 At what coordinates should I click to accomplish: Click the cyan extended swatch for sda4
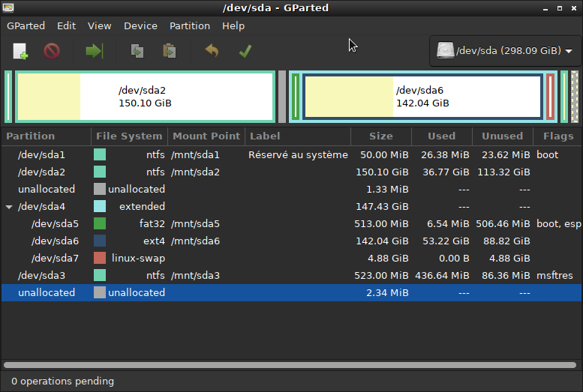pos(100,207)
